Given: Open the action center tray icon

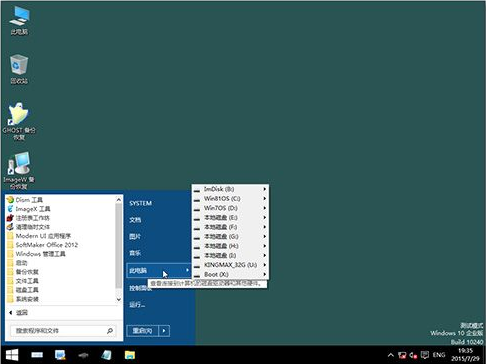Looking at the screenshot, I should coord(425,355).
